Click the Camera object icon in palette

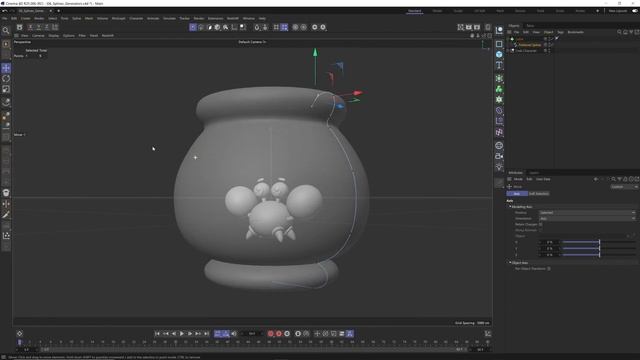coord(499,156)
